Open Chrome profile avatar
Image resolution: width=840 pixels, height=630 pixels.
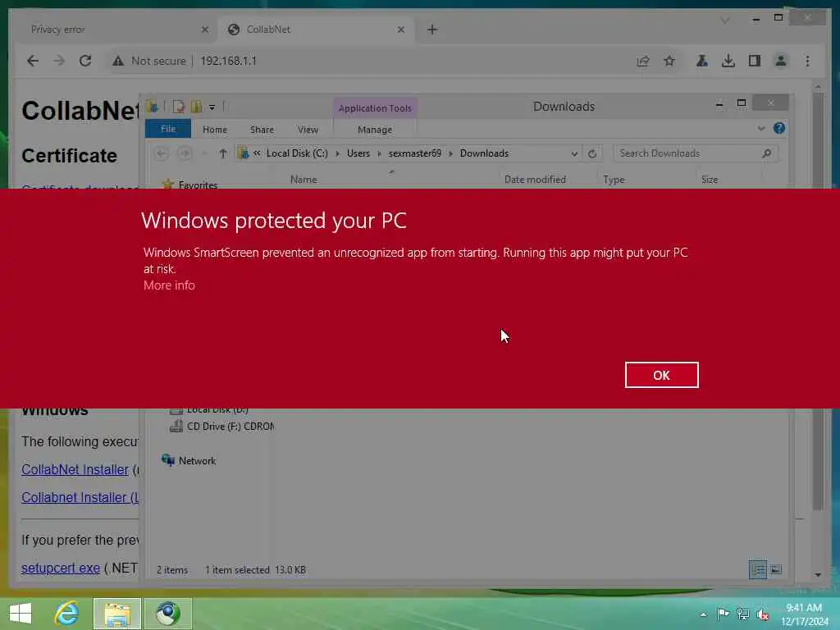(x=781, y=61)
